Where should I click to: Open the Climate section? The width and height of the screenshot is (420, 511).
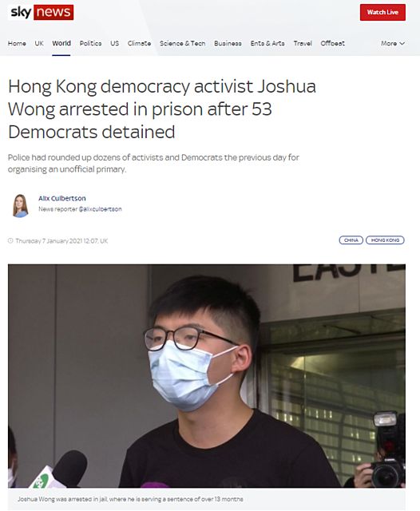tap(139, 43)
